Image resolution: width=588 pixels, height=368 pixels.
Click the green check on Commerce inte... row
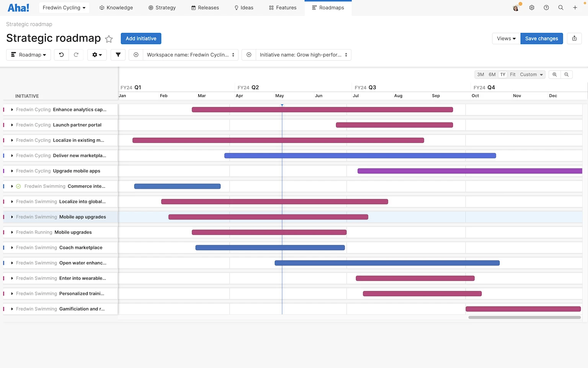(18, 186)
